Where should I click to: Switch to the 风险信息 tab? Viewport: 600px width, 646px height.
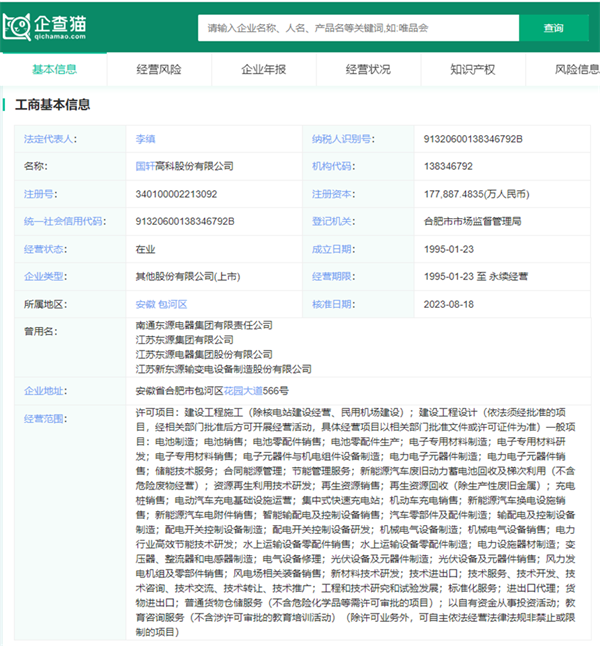click(576, 69)
